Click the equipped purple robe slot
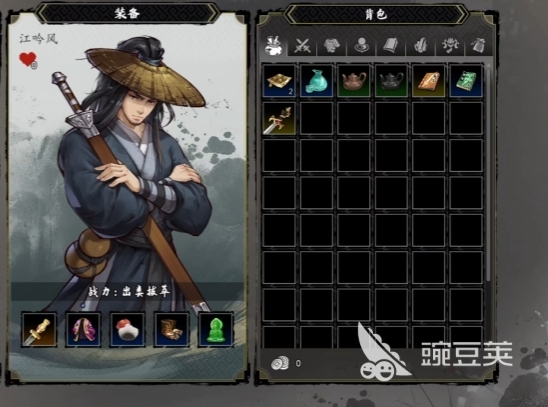548x407 pixels. [83, 330]
